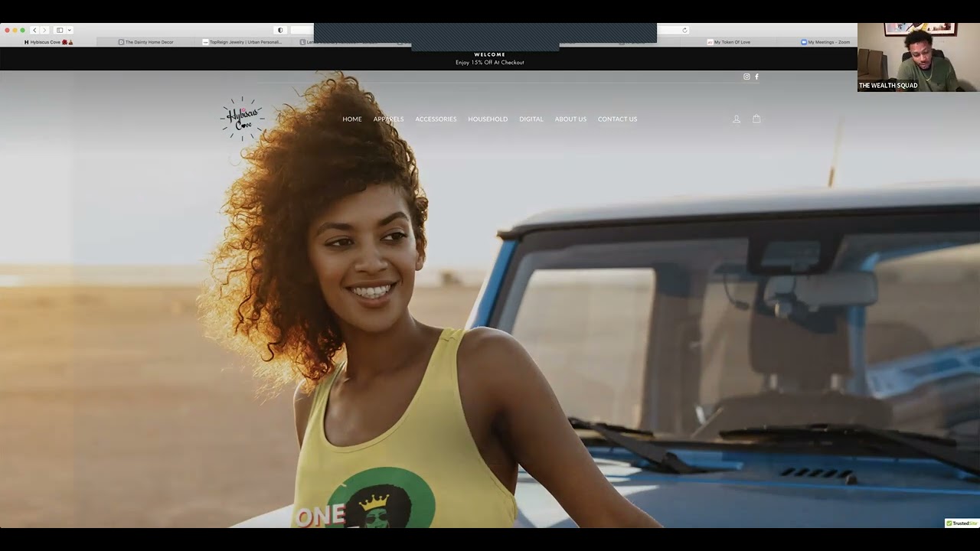The height and width of the screenshot is (551, 980).
Task: Open the shopping cart icon
Action: 756,119
